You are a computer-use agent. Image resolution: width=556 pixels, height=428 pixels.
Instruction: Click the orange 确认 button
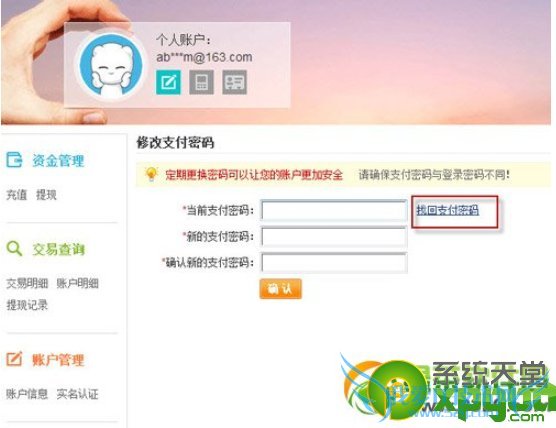280,289
